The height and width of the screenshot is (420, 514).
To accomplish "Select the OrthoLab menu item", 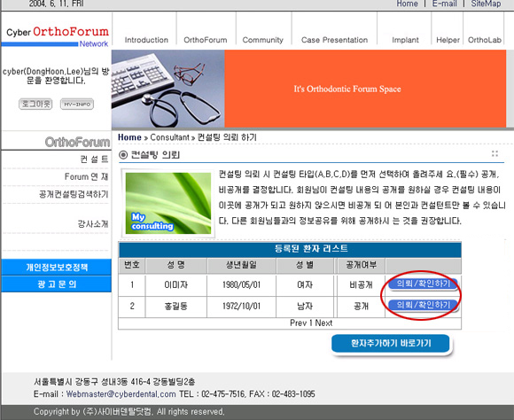I will (x=485, y=40).
